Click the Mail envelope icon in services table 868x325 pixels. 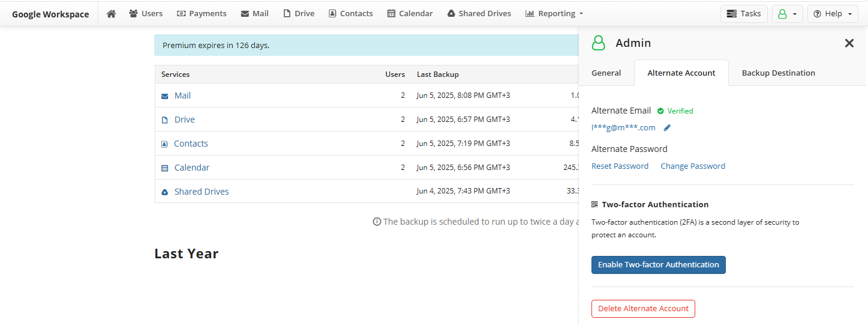click(165, 96)
